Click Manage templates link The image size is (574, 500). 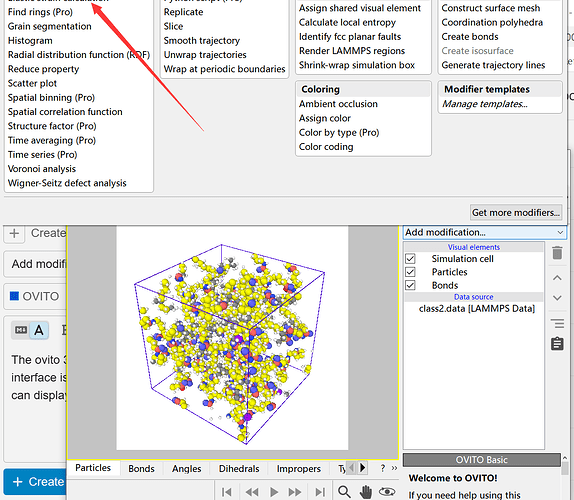point(485,104)
